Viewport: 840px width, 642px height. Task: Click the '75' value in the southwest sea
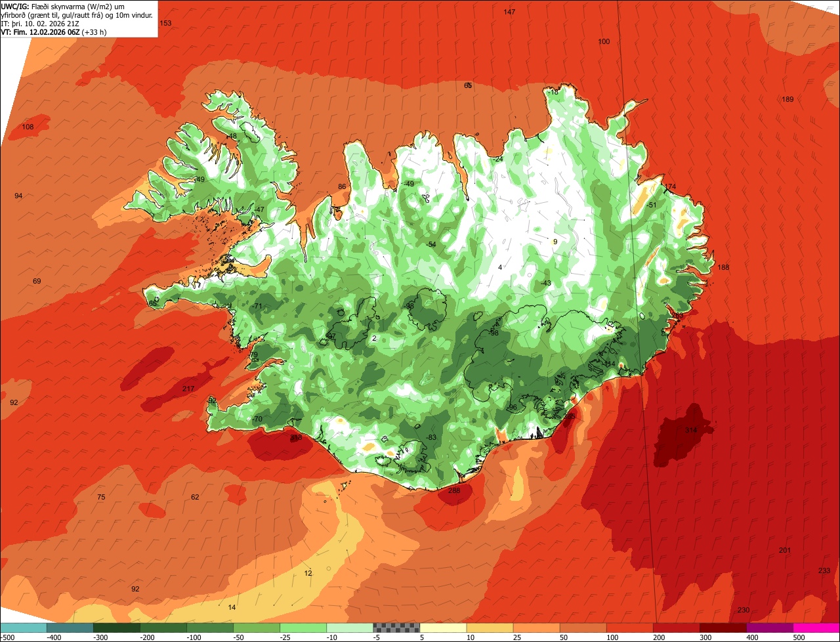click(101, 497)
